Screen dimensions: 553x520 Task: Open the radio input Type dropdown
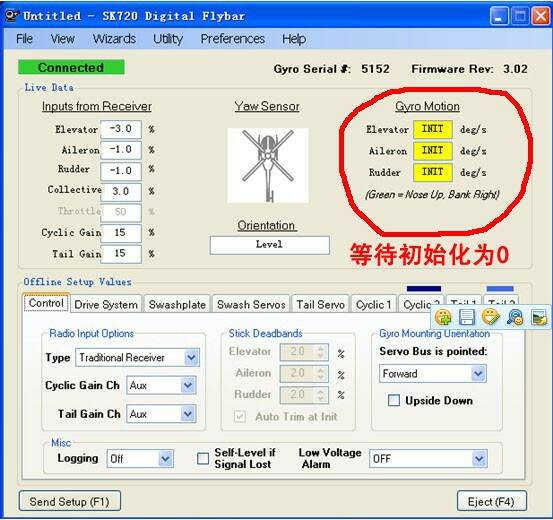click(x=138, y=358)
